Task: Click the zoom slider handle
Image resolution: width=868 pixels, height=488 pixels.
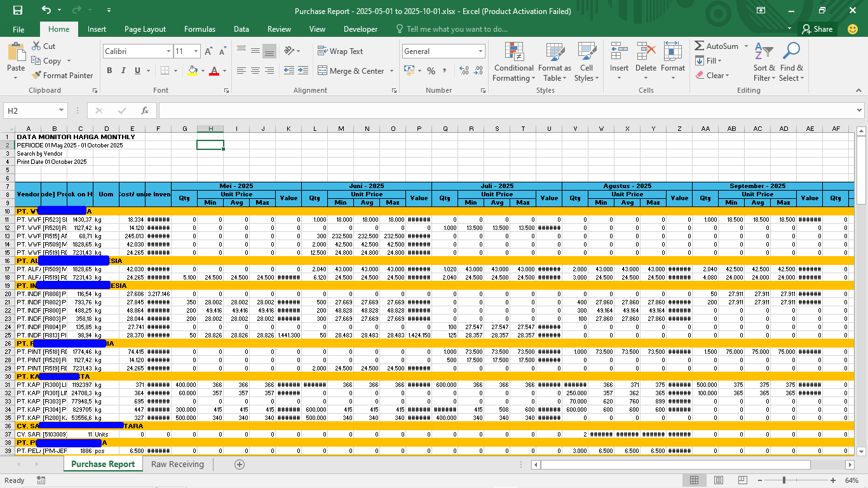Action: [784, 480]
